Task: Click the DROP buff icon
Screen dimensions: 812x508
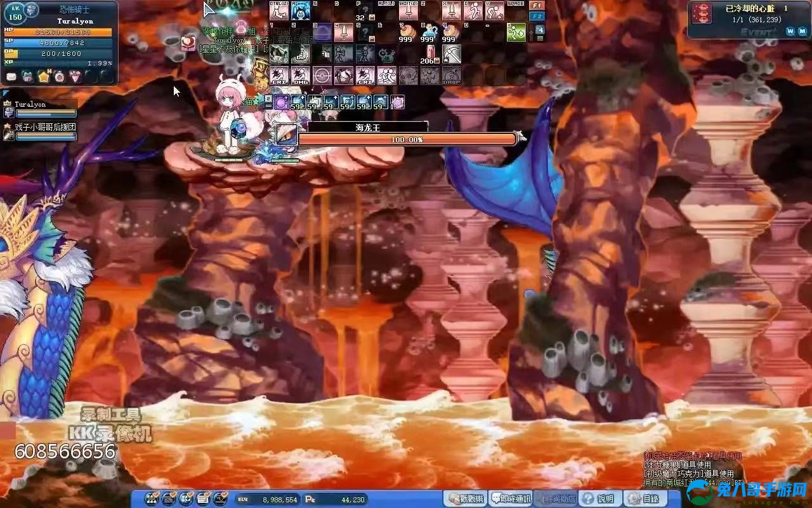Action: coord(452,76)
